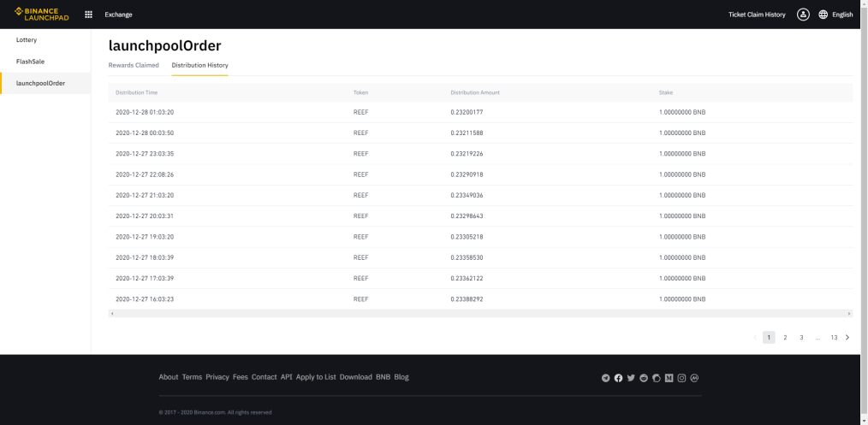Click the globe language icon
Screen dimensions: 868x425
tap(823, 15)
